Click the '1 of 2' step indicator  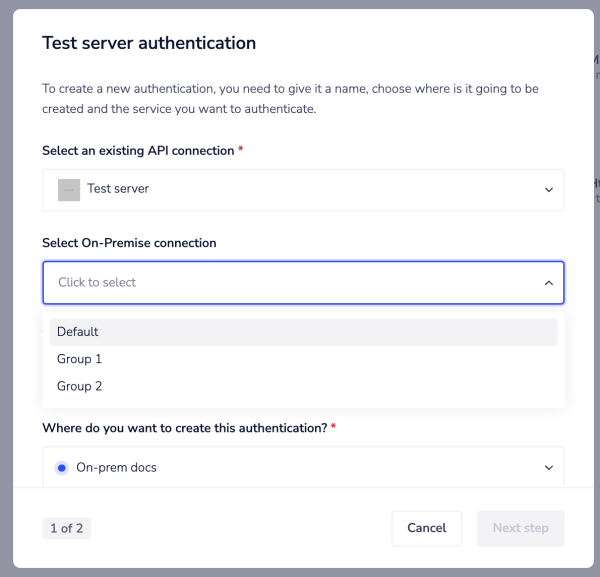[66, 528]
